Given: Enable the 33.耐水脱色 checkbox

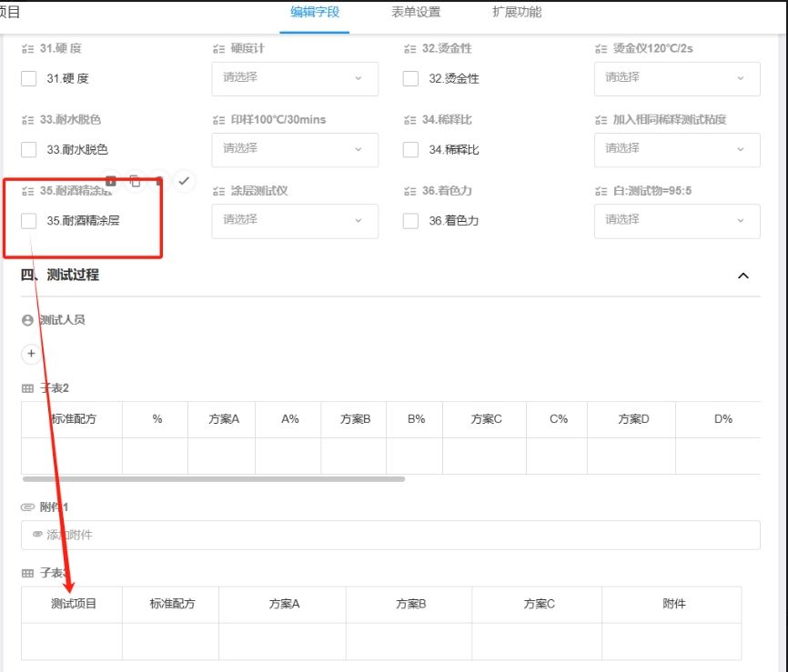Looking at the screenshot, I should coord(29,150).
